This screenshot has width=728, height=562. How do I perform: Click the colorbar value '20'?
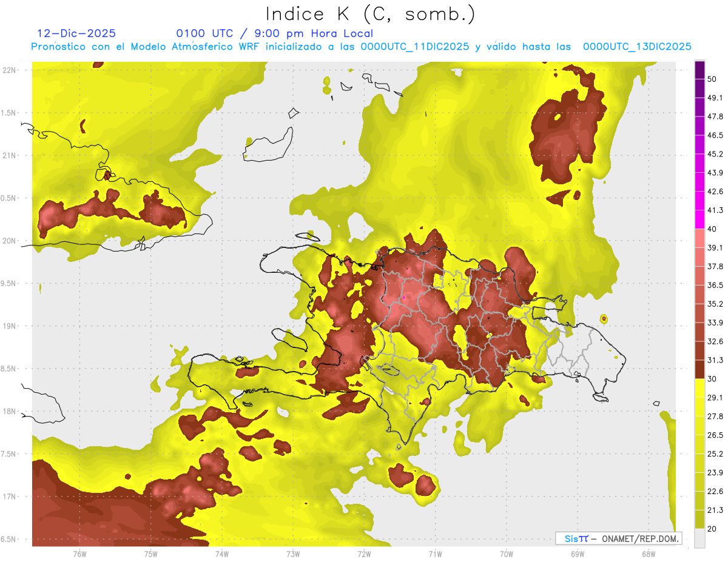tap(713, 529)
